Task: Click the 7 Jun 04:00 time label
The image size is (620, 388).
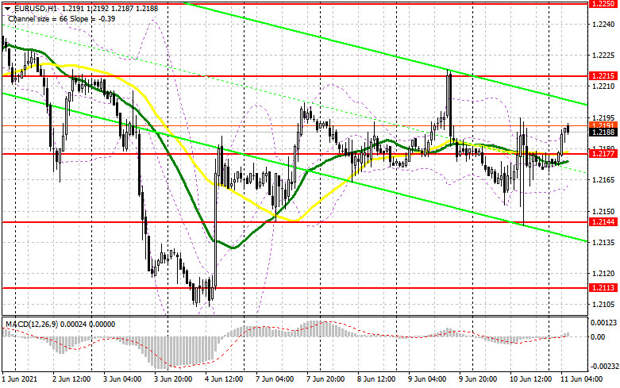Action: coord(275,379)
